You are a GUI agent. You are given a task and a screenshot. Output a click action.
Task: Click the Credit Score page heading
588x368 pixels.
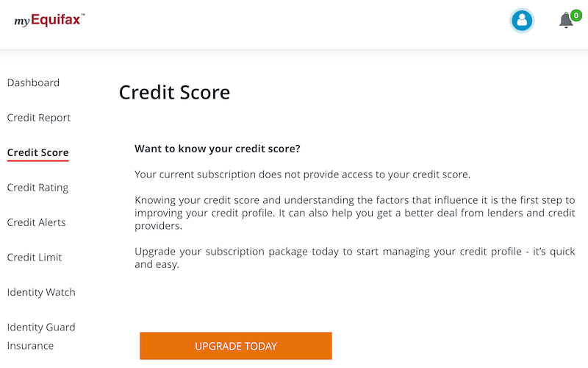(x=174, y=93)
